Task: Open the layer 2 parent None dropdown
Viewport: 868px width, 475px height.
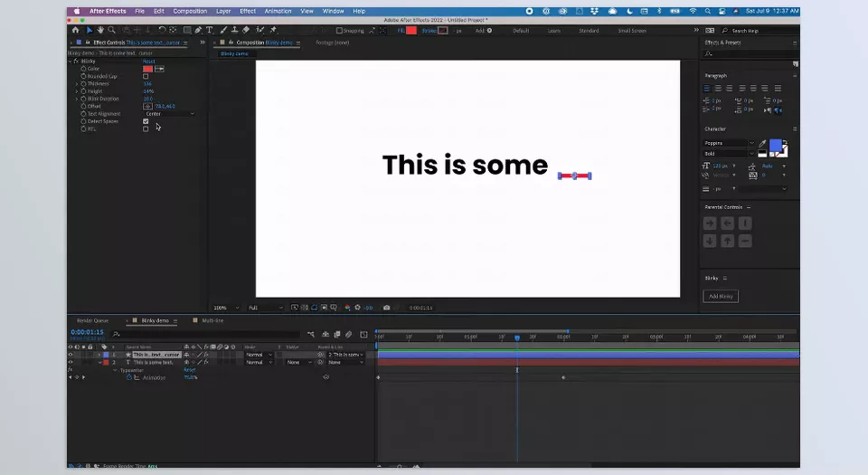Action: (x=346, y=362)
